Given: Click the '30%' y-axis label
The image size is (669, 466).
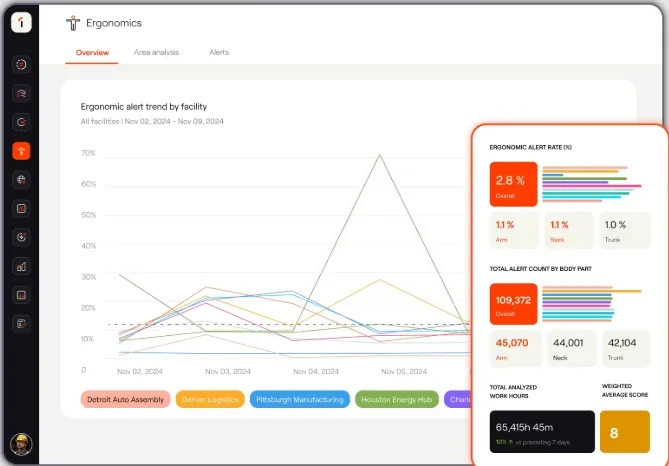Looking at the screenshot, I should point(88,277).
